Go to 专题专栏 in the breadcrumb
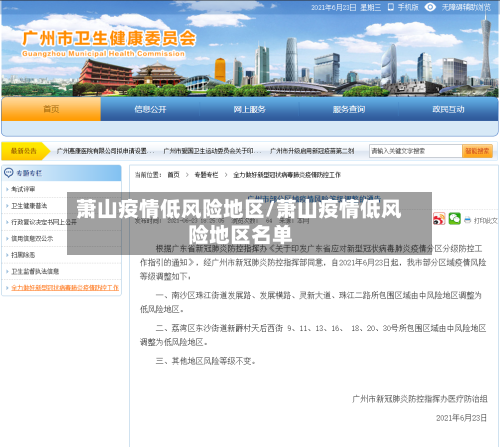 point(206,175)
